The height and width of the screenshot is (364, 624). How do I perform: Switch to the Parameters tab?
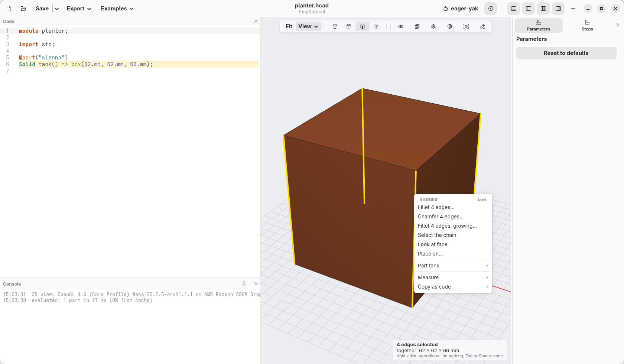click(x=539, y=26)
